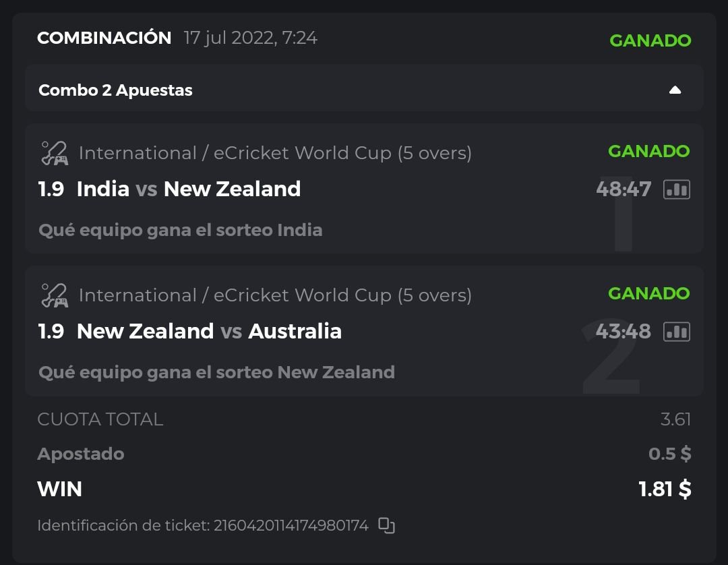The width and height of the screenshot is (728, 565).
Task: Click eCricket icon on second bet
Action: pyautogui.click(x=54, y=296)
